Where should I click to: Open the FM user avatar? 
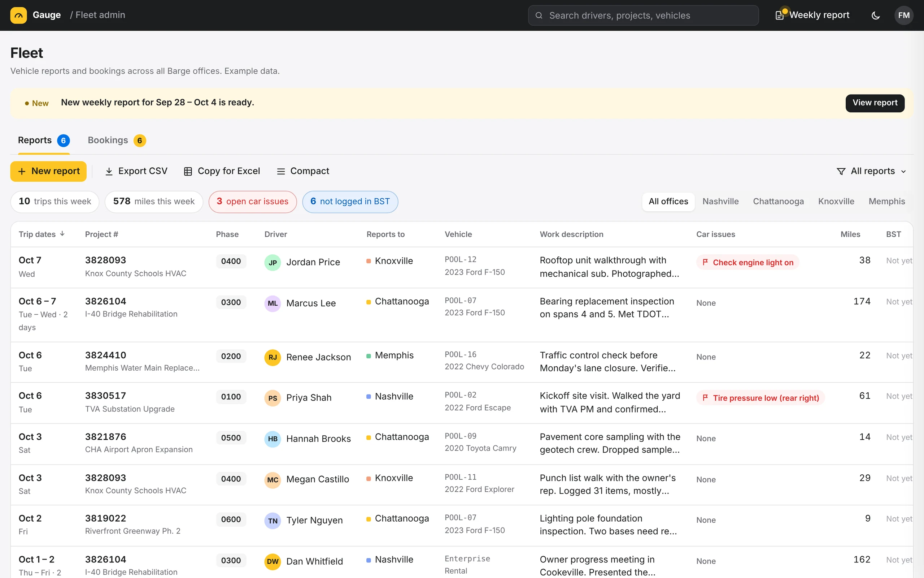903,15
